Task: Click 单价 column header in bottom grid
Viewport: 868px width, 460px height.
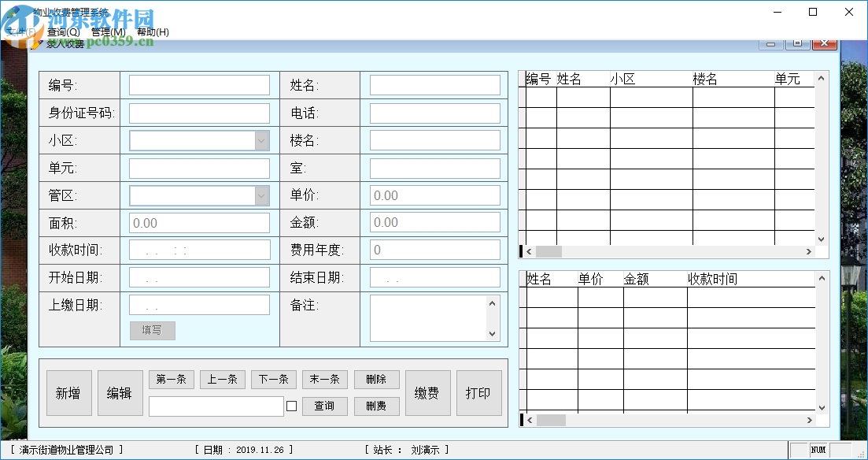Action: 600,280
